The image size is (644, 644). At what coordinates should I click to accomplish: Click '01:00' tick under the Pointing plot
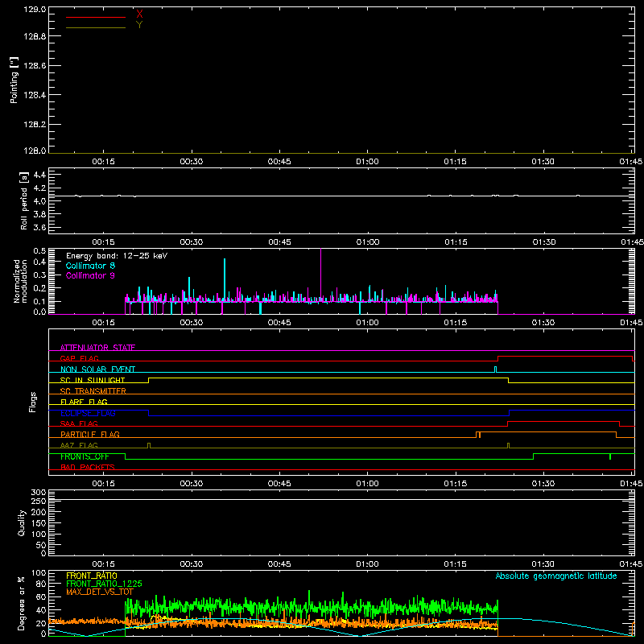[x=368, y=162]
